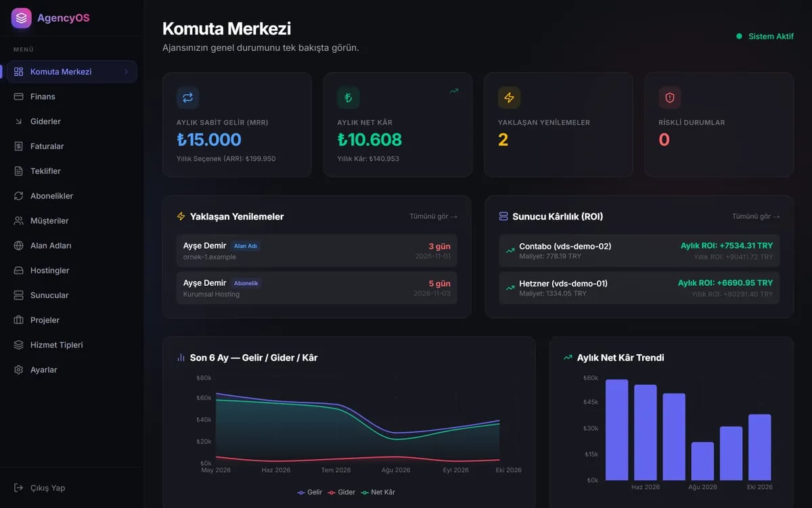Click 'ornek-1.example' domain text
Viewport: 812px width, 508px height.
[x=210, y=257]
